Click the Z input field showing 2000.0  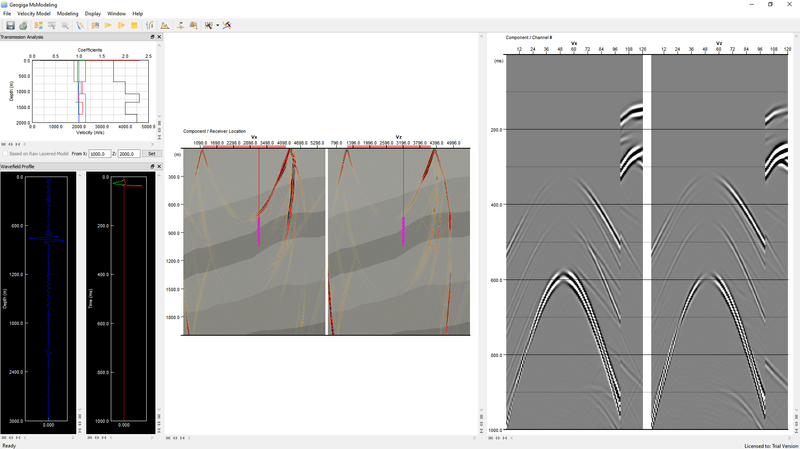(x=129, y=154)
